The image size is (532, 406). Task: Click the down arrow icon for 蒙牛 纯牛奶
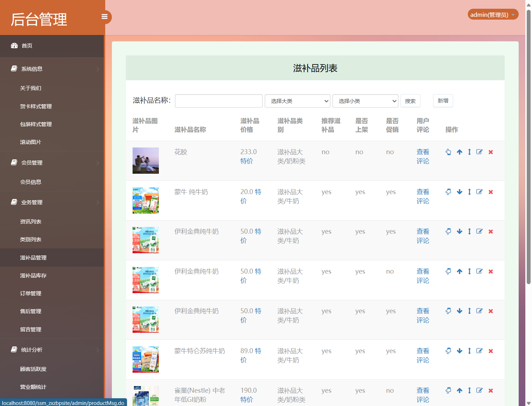click(459, 192)
